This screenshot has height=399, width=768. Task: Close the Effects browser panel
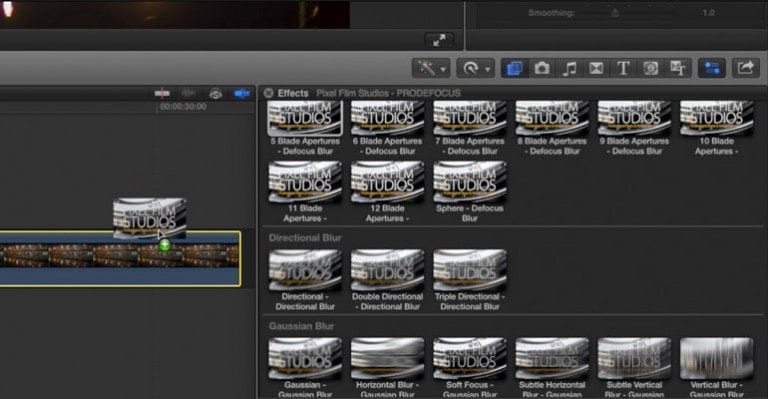click(268, 93)
